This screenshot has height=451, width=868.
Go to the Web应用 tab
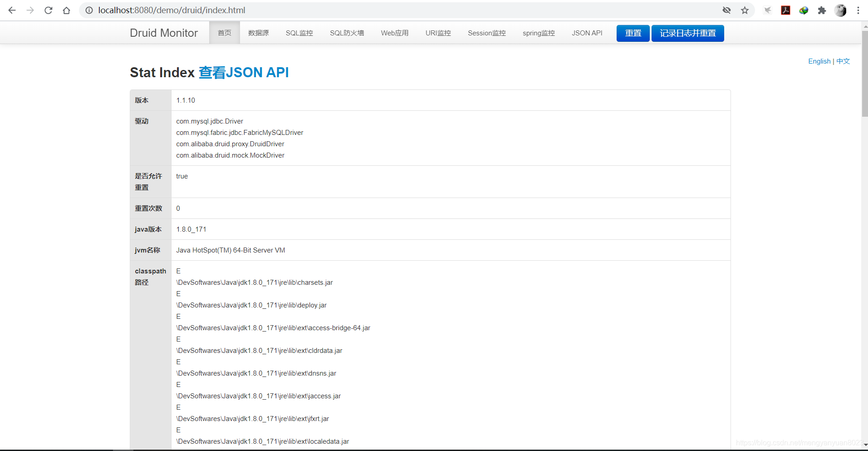point(395,33)
